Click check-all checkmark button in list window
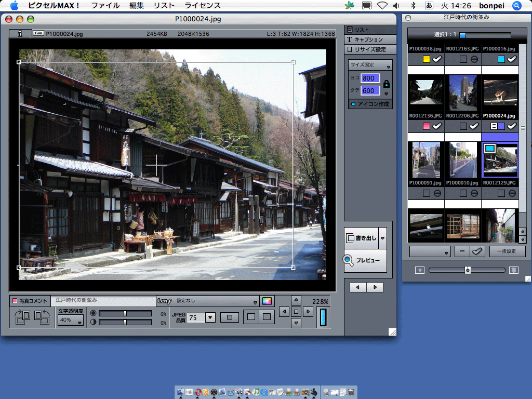Screen dimensions: 532x399 click(x=477, y=251)
